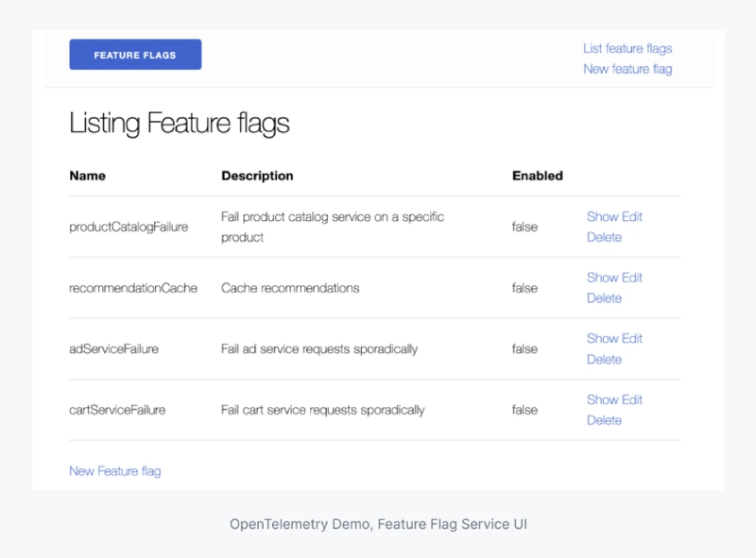Click false value in productCatalogFailure row
The width and height of the screenshot is (756, 558).
pos(524,227)
